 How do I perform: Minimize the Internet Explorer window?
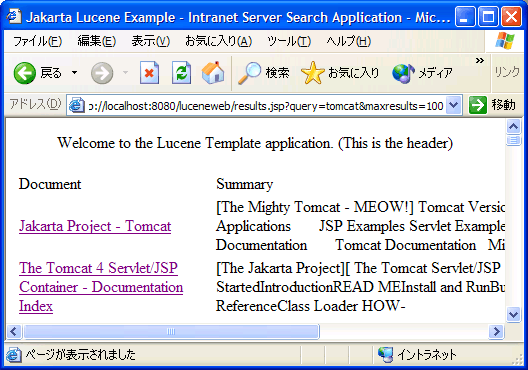tap(465, 16)
